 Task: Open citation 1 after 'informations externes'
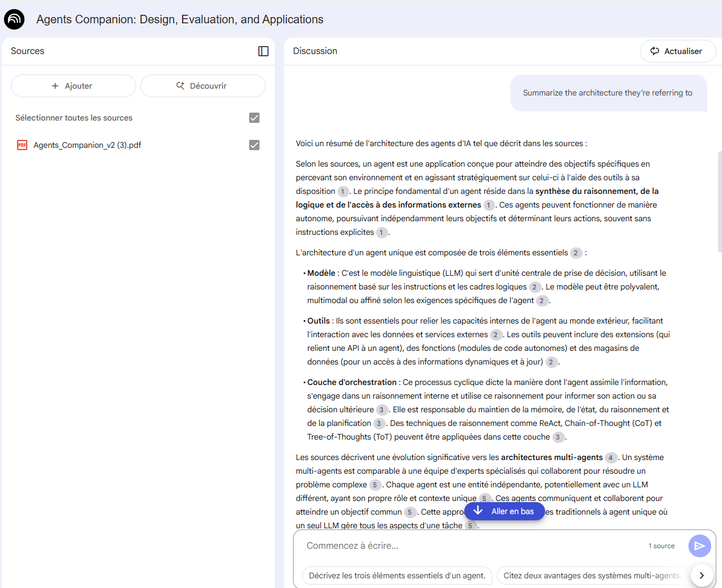[x=489, y=205]
